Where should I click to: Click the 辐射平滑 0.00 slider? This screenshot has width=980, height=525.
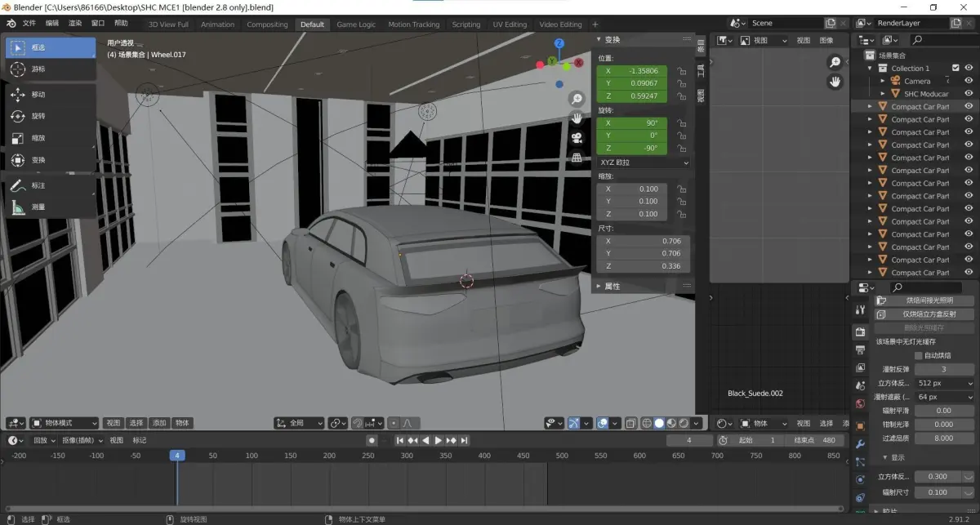[x=944, y=411]
